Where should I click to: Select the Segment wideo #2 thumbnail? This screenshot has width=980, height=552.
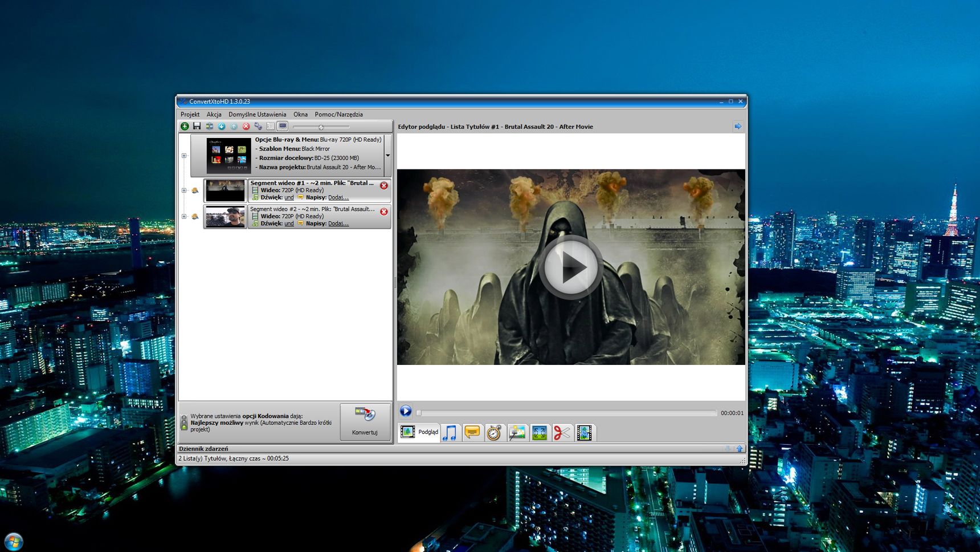coord(225,217)
